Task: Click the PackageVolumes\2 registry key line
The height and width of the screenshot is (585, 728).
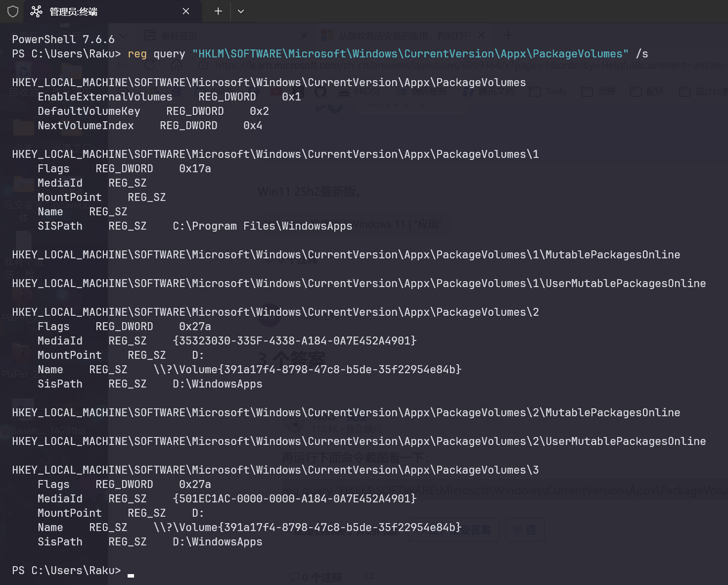Action: pyautogui.click(x=275, y=312)
